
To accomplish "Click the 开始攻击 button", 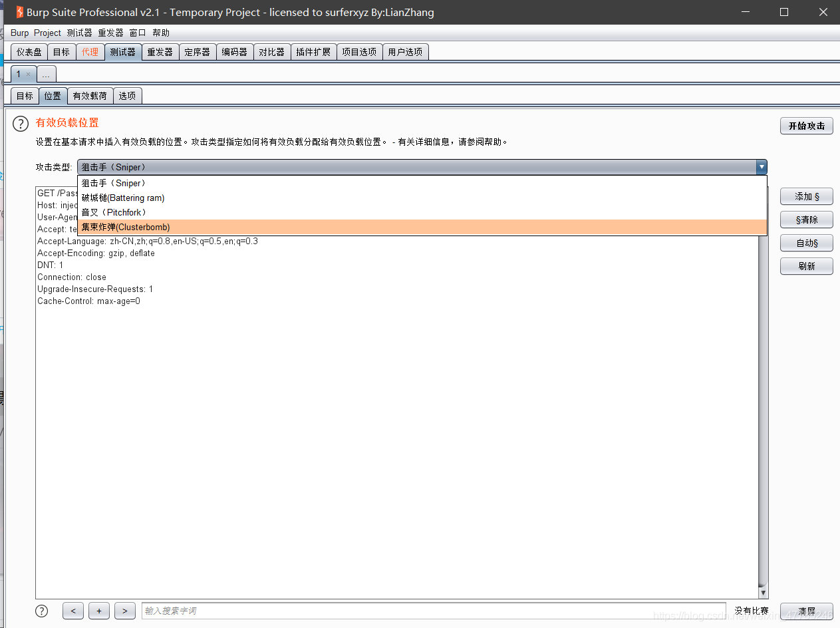I will 806,126.
